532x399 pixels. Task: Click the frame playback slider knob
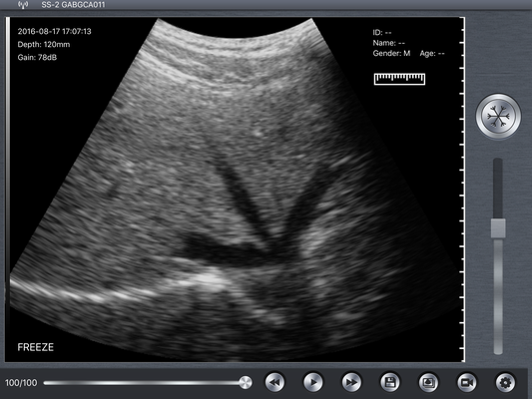[x=245, y=383]
